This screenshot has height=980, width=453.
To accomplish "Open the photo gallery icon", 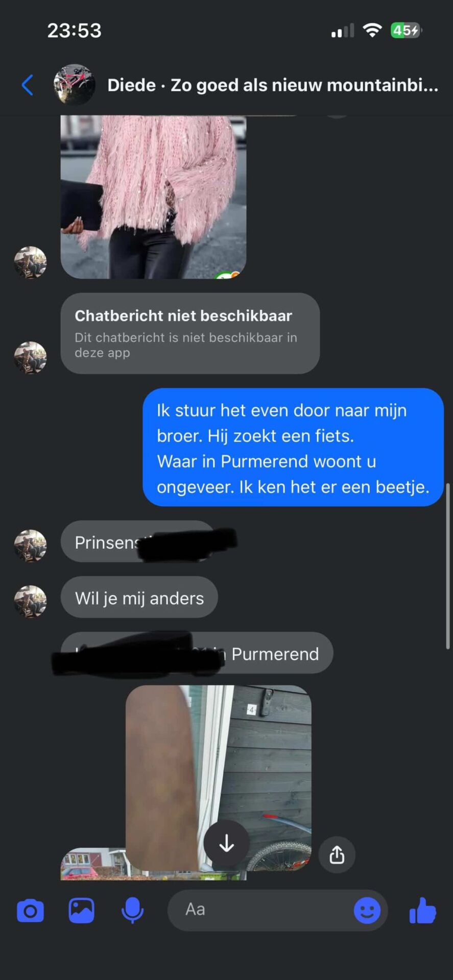I will [82, 910].
